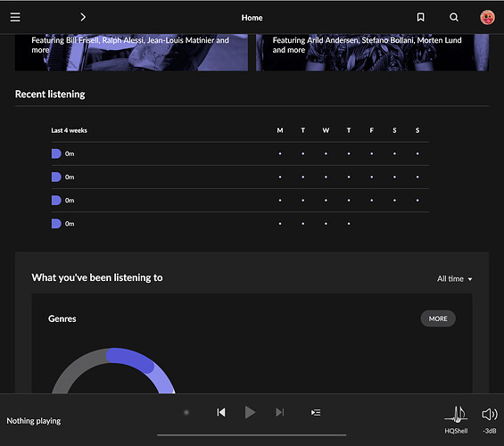Click the Nothing playing status text
Screen dimensions: 504x446
(34, 421)
